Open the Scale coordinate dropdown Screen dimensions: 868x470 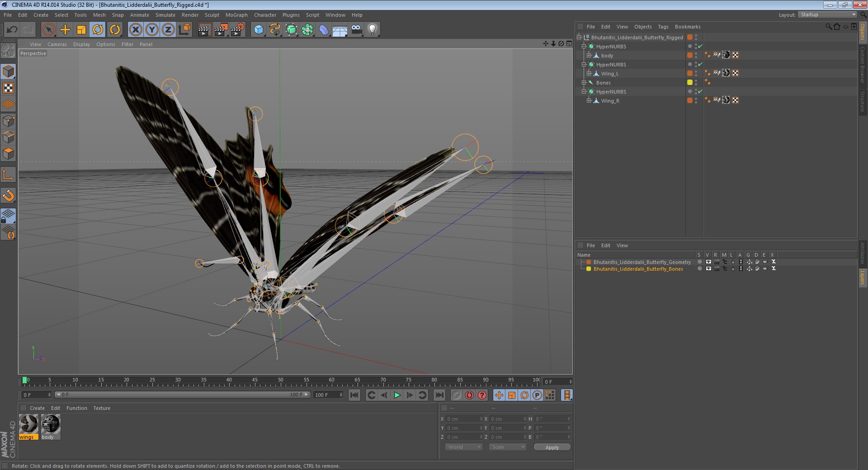click(508, 447)
